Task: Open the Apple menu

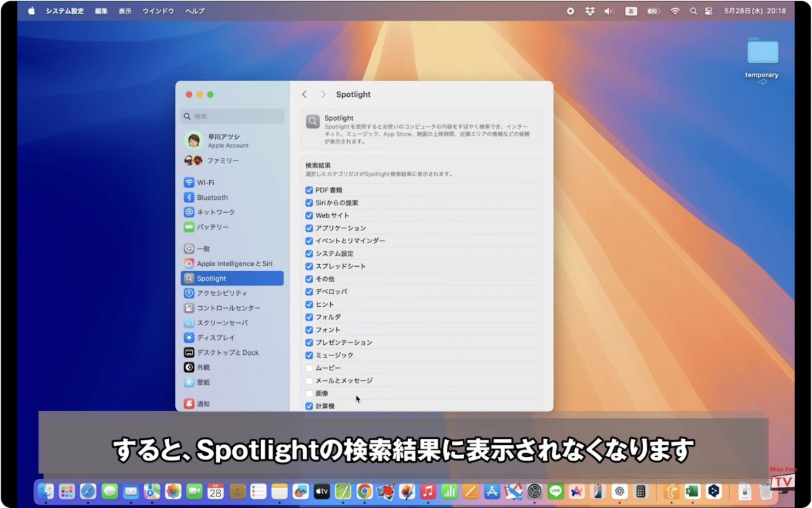Action: click(x=31, y=11)
